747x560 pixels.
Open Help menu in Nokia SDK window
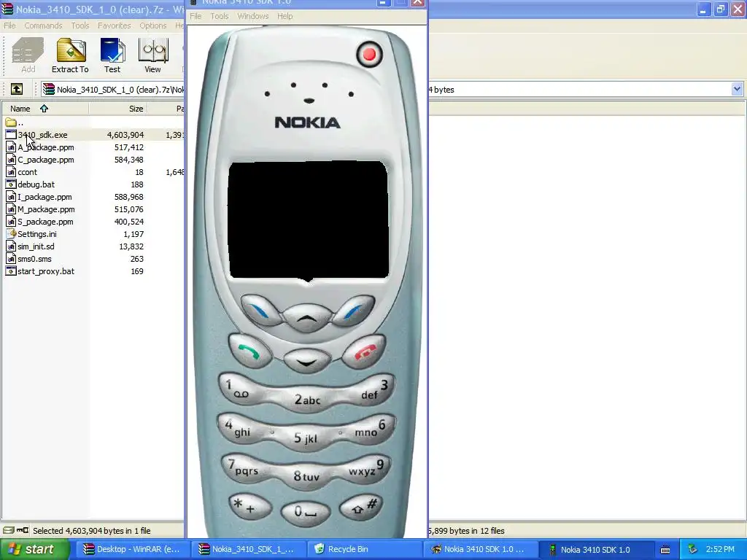pyautogui.click(x=285, y=16)
